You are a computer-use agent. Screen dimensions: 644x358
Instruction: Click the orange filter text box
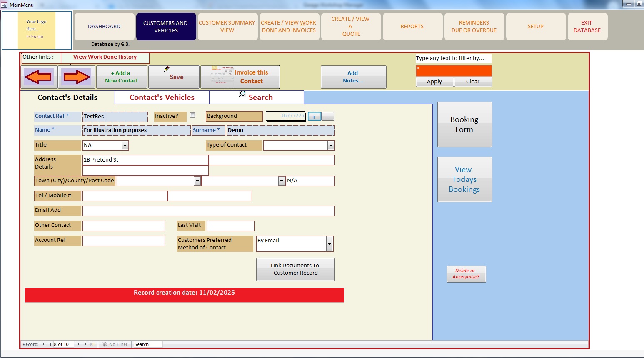coord(453,71)
